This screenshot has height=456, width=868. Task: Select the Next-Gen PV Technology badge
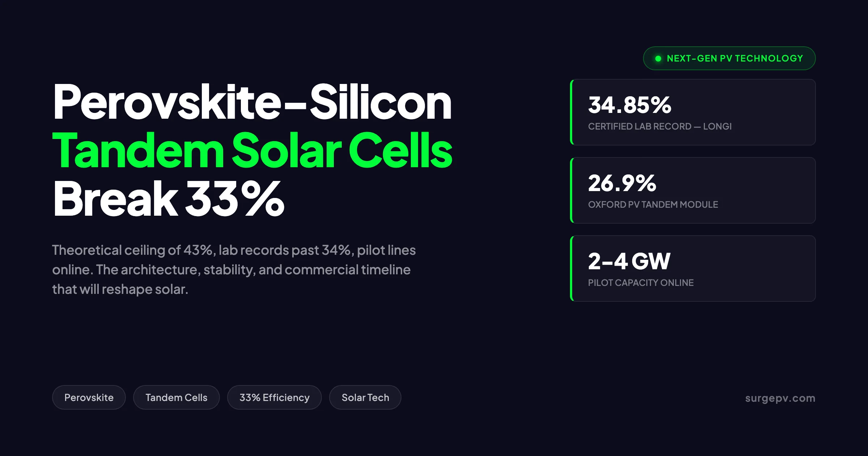click(x=729, y=58)
